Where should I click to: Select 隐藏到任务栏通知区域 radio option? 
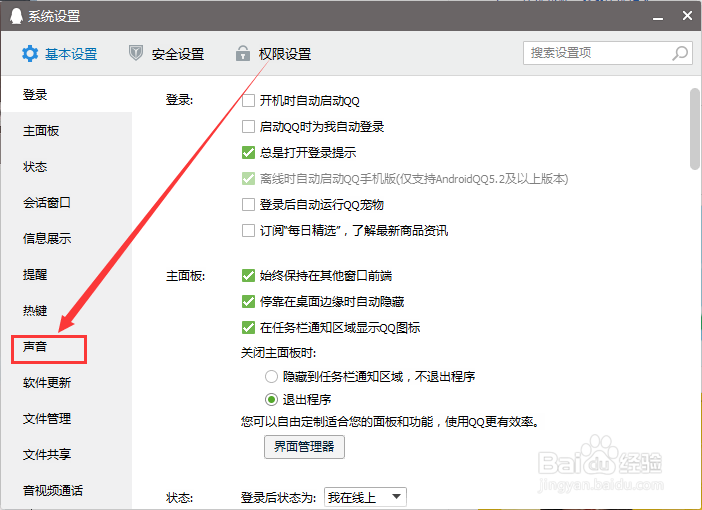[271, 377]
